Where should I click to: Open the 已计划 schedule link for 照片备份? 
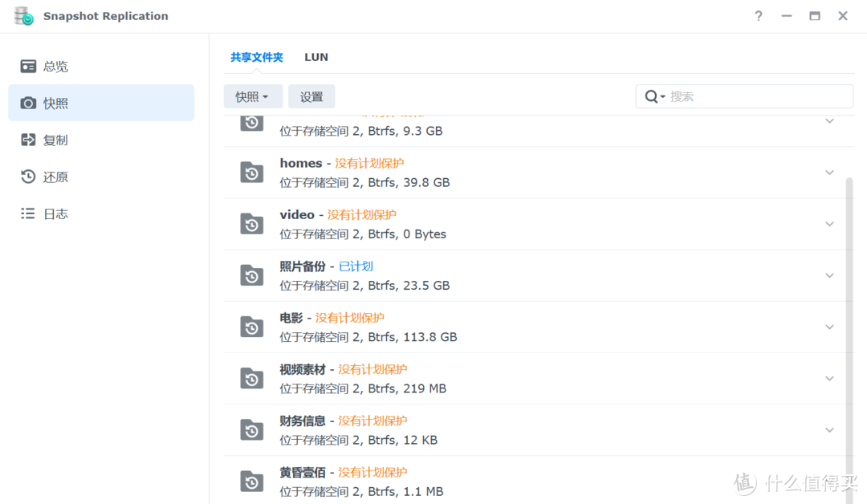356,266
